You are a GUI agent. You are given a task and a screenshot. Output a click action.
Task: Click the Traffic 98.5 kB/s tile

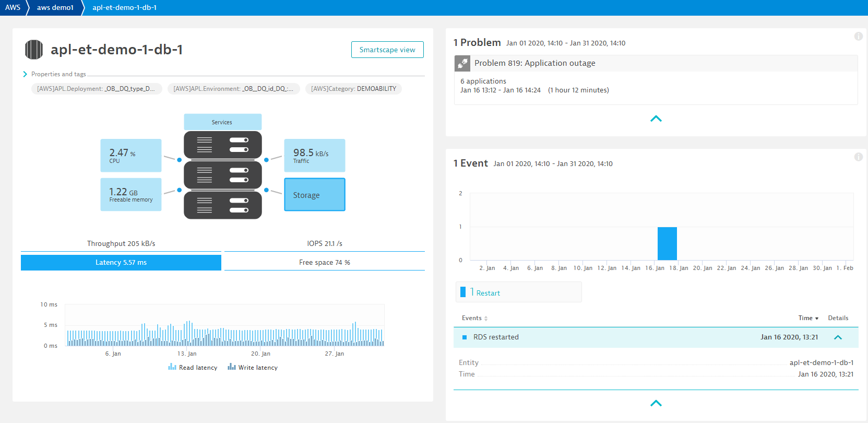tap(315, 155)
